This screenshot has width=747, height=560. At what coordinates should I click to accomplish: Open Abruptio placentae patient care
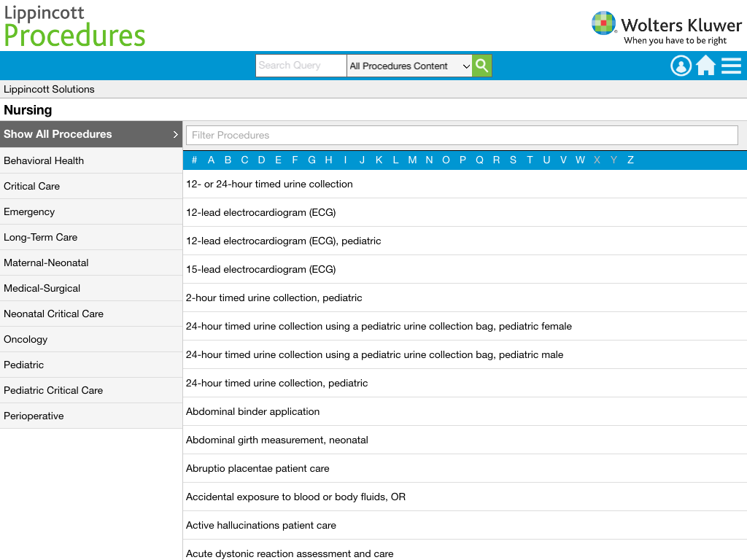[465, 469]
